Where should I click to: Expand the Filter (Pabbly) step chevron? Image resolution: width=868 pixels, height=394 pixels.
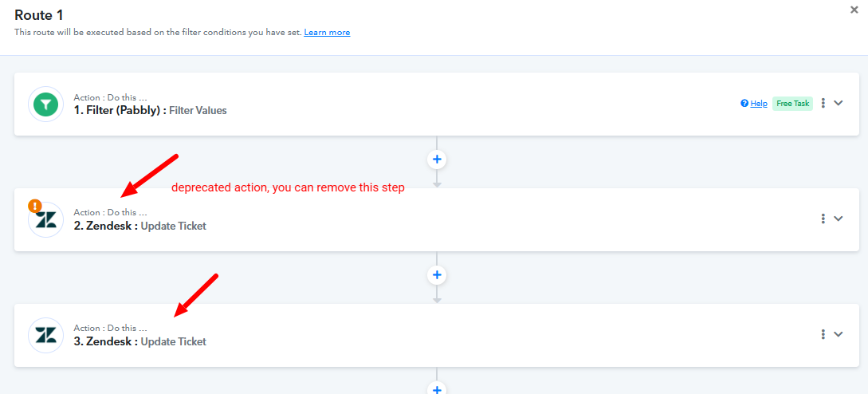[838, 103]
